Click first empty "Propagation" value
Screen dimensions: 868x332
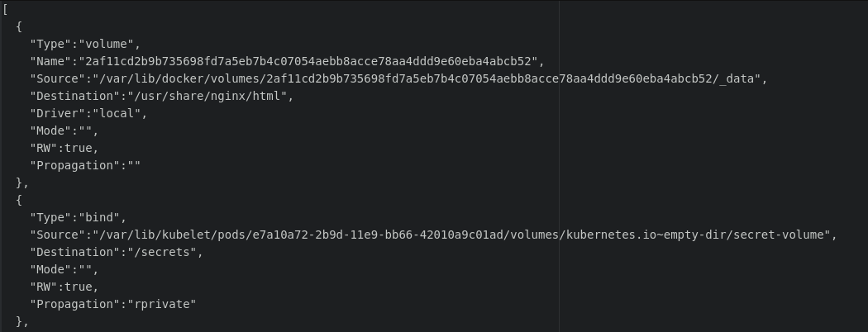134,165
